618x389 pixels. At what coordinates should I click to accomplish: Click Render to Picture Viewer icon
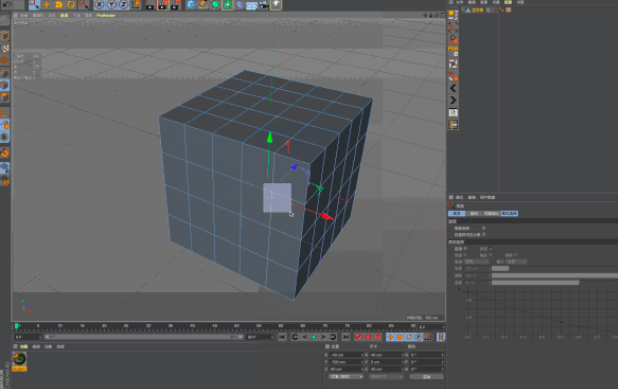click(163, 4)
